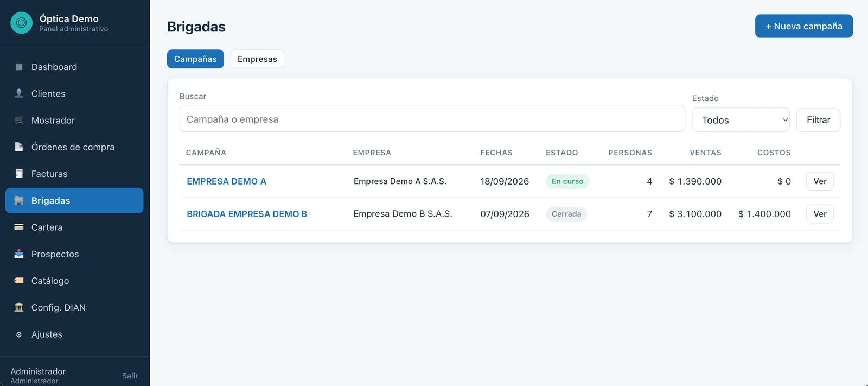
Task: Click the Config. DIAN bank icon
Action: click(19, 307)
